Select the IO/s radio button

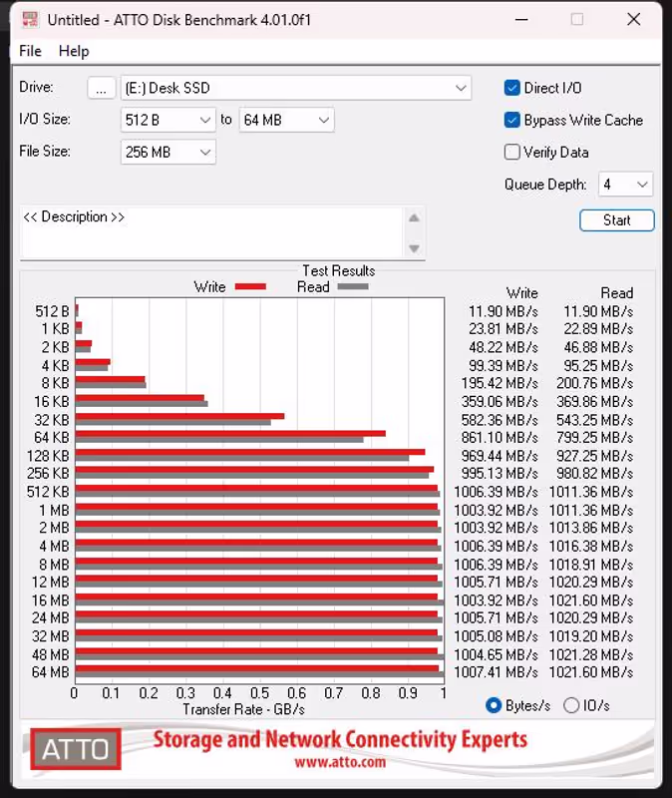click(x=571, y=705)
